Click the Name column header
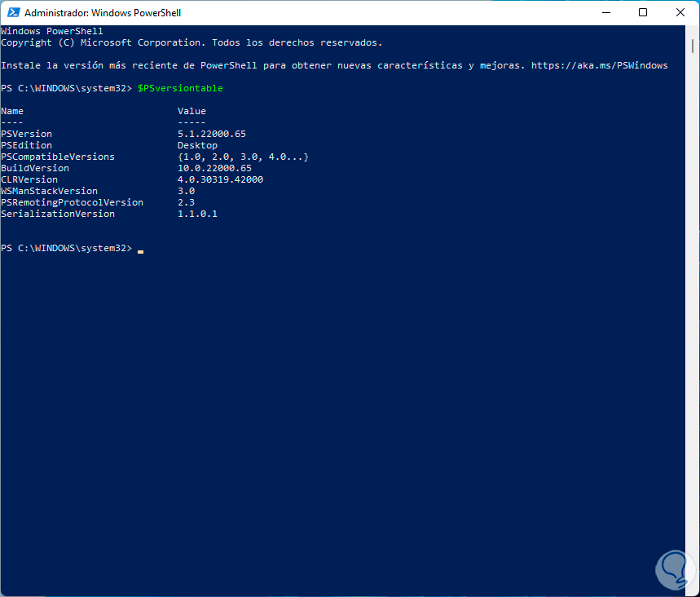 click(x=12, y=111)
